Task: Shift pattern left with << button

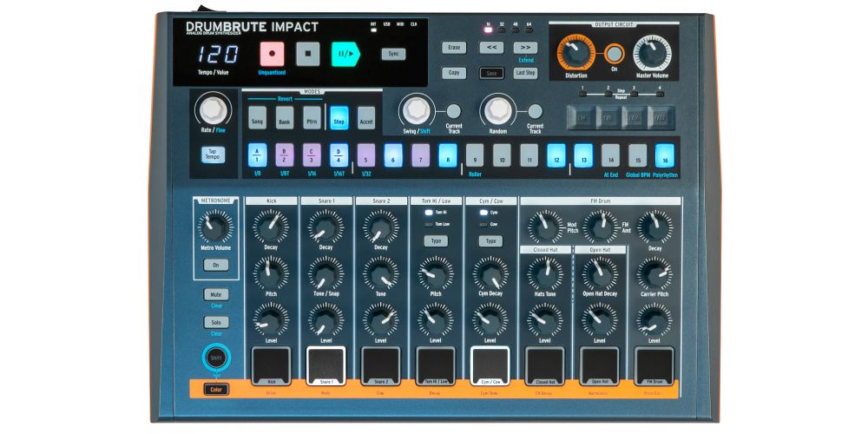Action: coord(491,48)
